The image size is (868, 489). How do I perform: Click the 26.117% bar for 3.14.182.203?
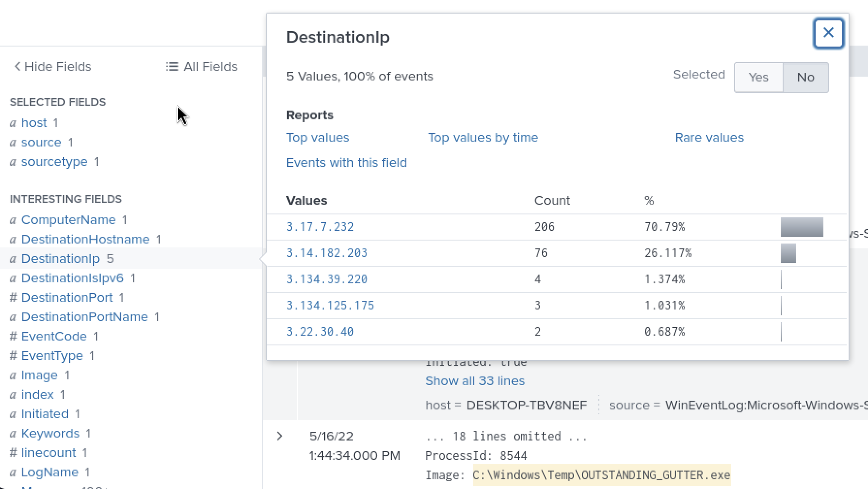(x=788, y=253)
